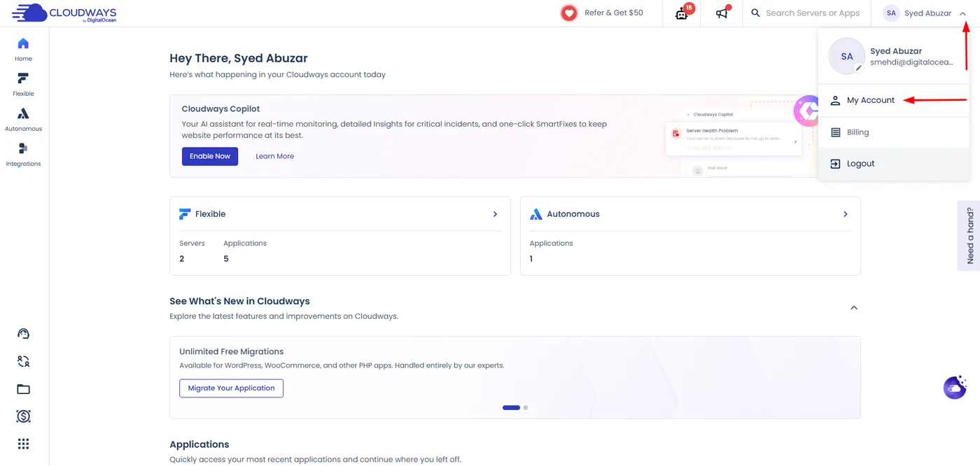The image size is (980, 466).
Task: Click the Unlimited Free Migrations heading
Action: 231,351
